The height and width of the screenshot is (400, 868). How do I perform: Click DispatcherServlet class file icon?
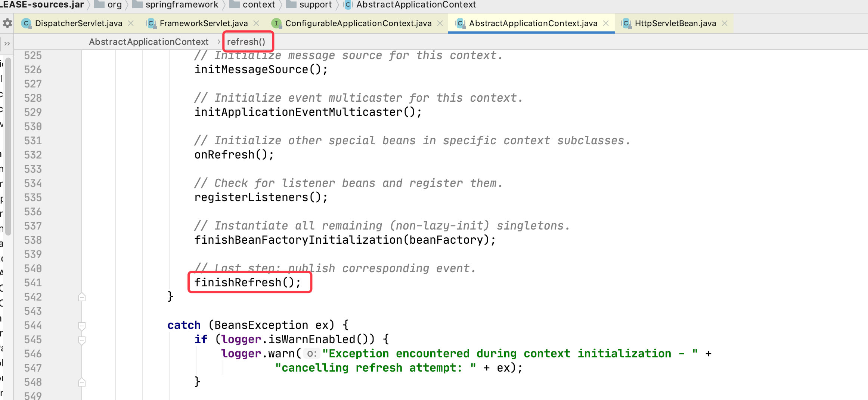[26, 23]
